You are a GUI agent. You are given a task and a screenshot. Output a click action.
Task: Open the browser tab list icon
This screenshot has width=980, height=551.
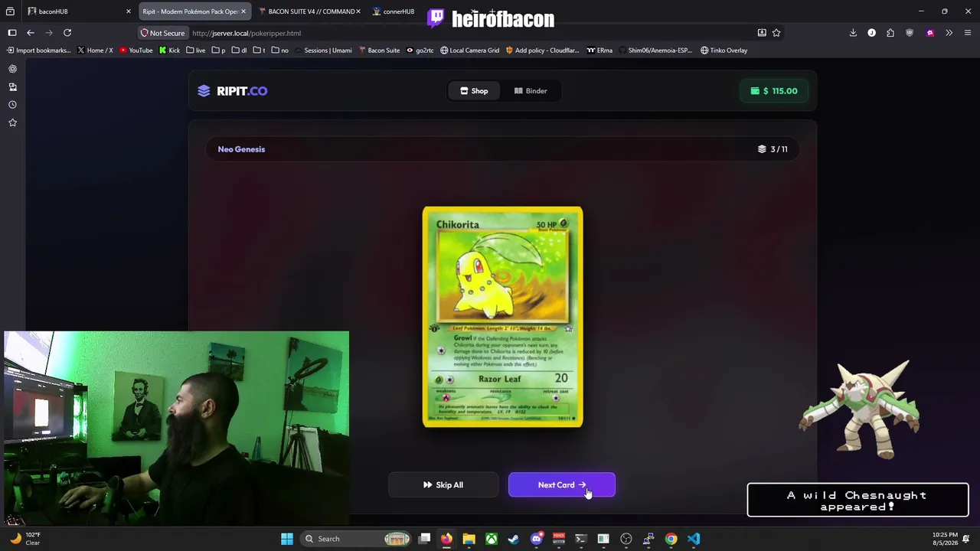coord(10,11)
